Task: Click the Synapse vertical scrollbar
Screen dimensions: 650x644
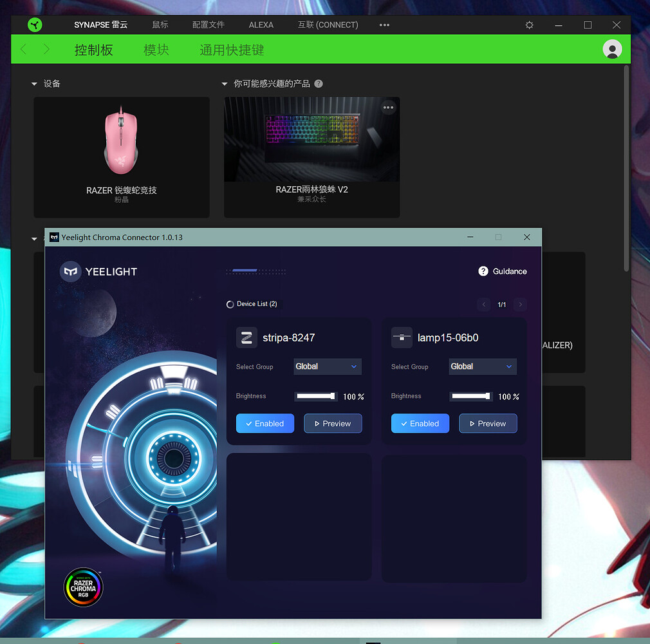Action: click(x=626, y=168)
